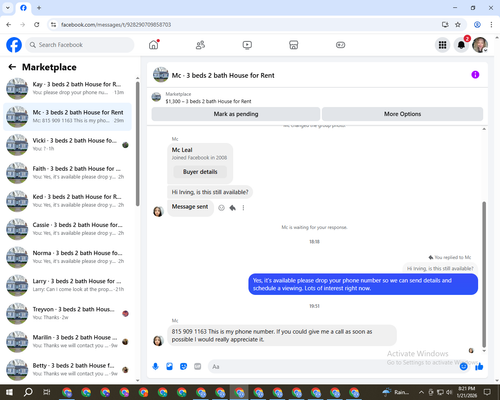Open Faith's conversation
Viewport: 500px width, 400px height.
click(67, 173)
